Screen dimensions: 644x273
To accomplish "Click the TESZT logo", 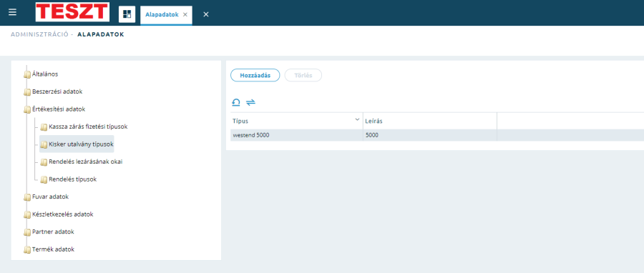I will tap(72, 12).
